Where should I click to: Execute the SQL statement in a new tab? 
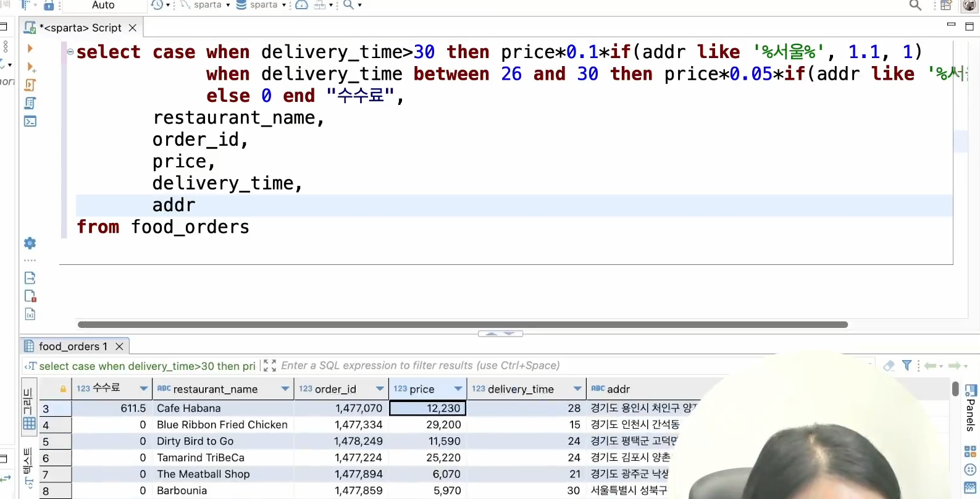pos(30,67)
